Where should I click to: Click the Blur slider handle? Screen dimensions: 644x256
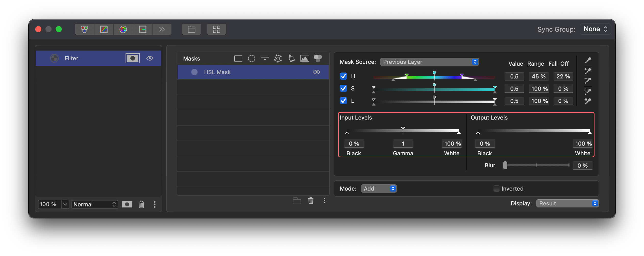tap(505, 165)
